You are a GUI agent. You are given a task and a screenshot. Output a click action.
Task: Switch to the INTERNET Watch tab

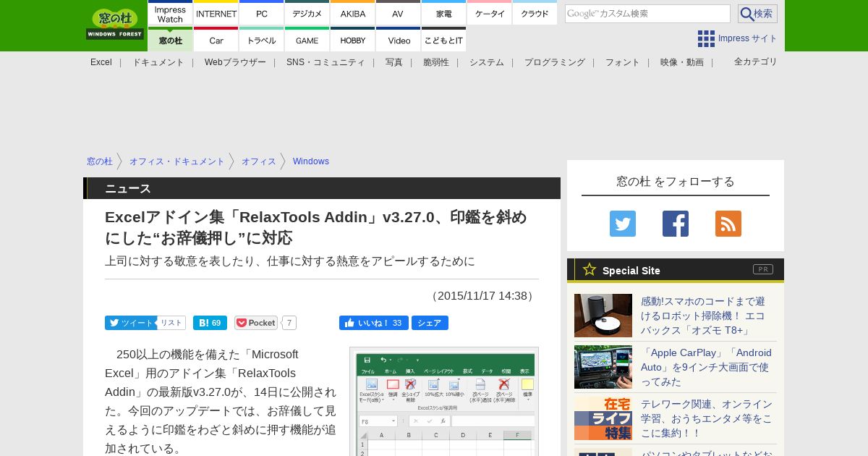click(x=216, y=14)
